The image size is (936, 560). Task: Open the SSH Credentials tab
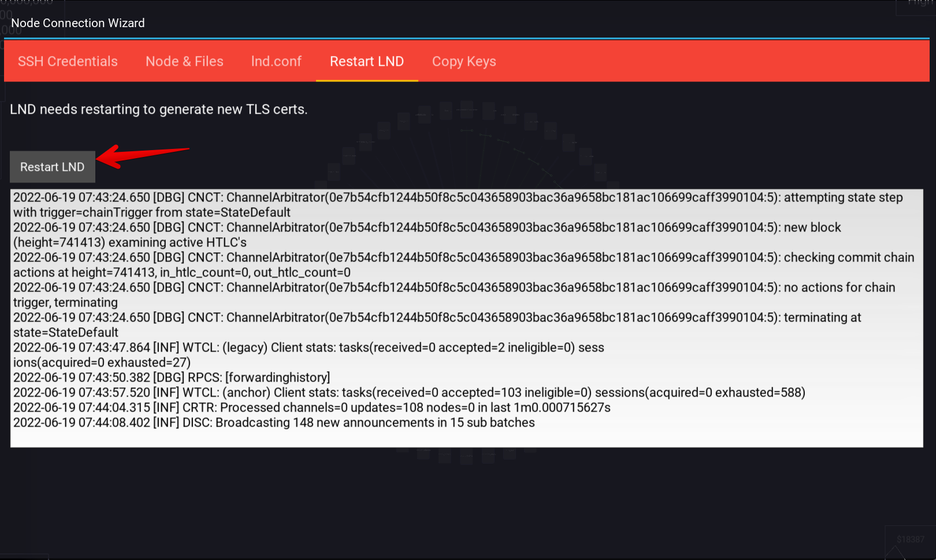(68, 61)
